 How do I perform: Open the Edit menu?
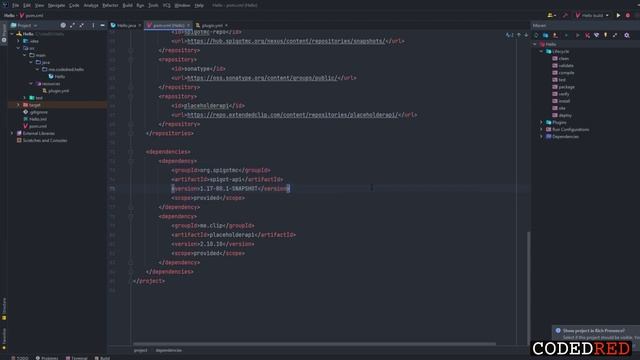[x=27, y=5]
